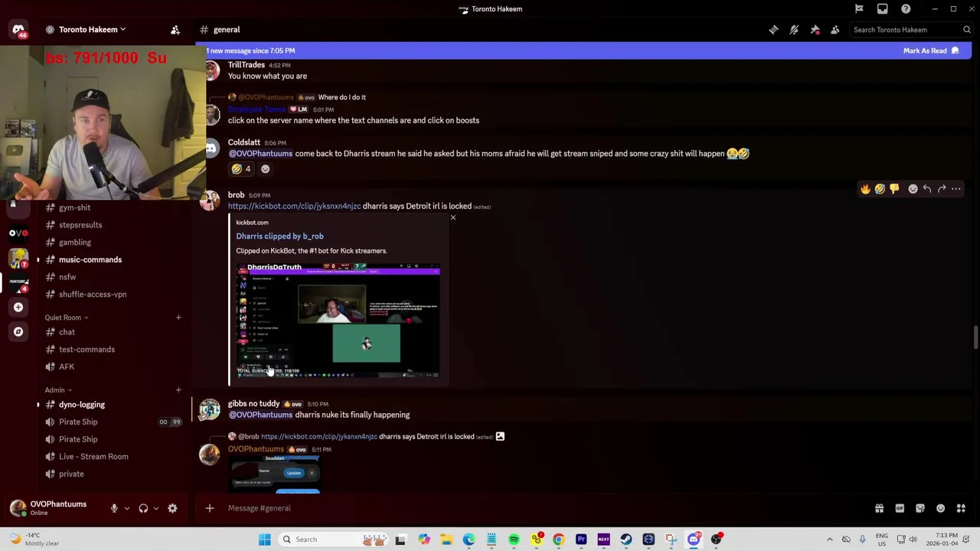Join the chat voice channel
Image resolution: width=980 pixels, height=551 pixels.
pos(67,332)
